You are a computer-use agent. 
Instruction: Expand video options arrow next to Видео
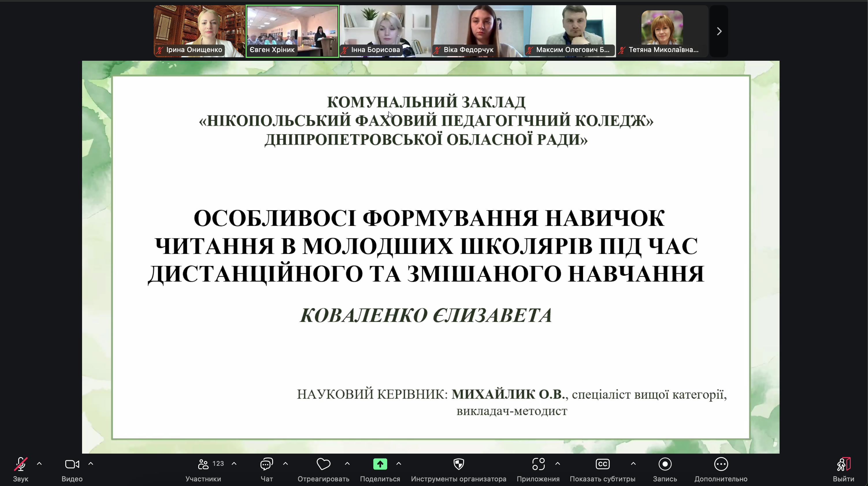91,464
